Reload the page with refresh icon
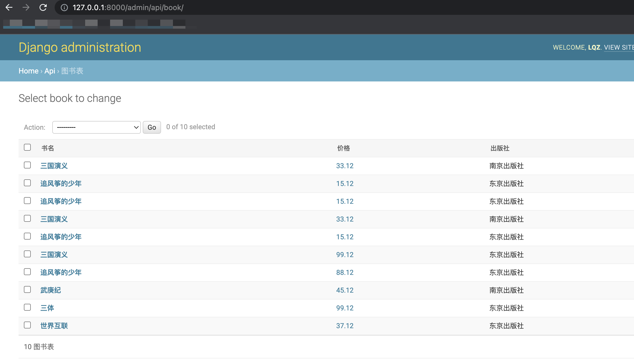The width and height of the screenshot is (634, 364). 43,7
